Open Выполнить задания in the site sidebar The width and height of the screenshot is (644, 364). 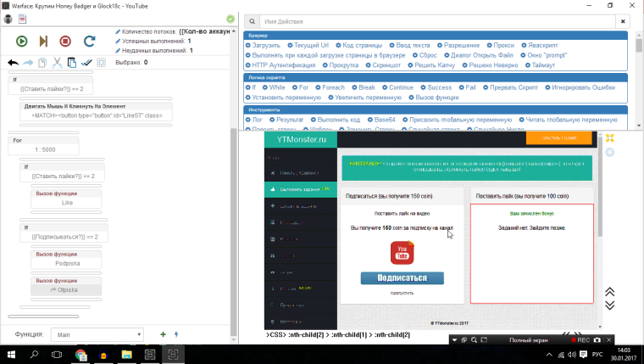point(301,189)
